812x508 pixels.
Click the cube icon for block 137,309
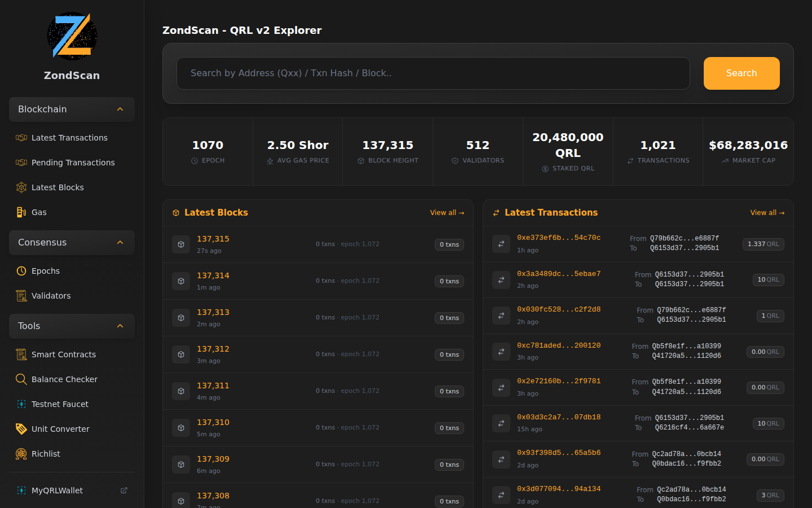[181, 465]
